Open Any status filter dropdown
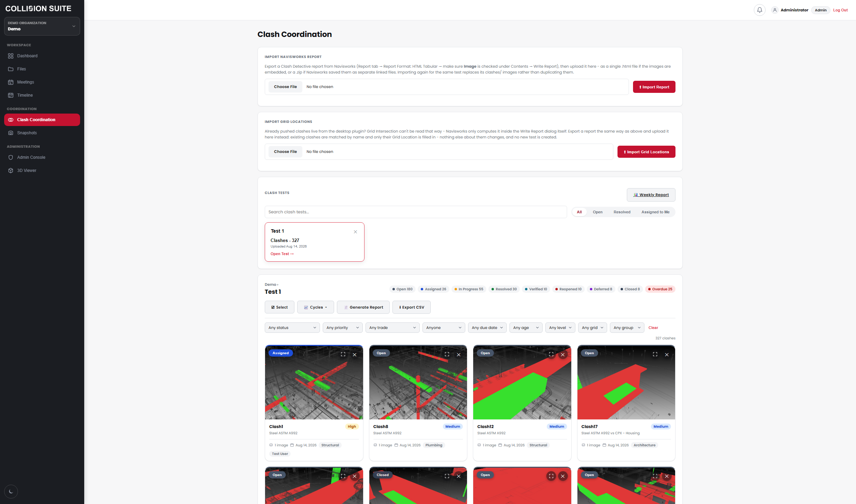Screen dimensions: 856x504 click(x=292, y=328)
